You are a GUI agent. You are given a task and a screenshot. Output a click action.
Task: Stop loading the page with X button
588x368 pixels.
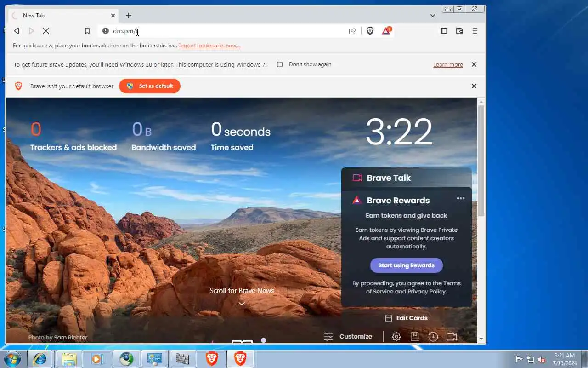(46, 31)
